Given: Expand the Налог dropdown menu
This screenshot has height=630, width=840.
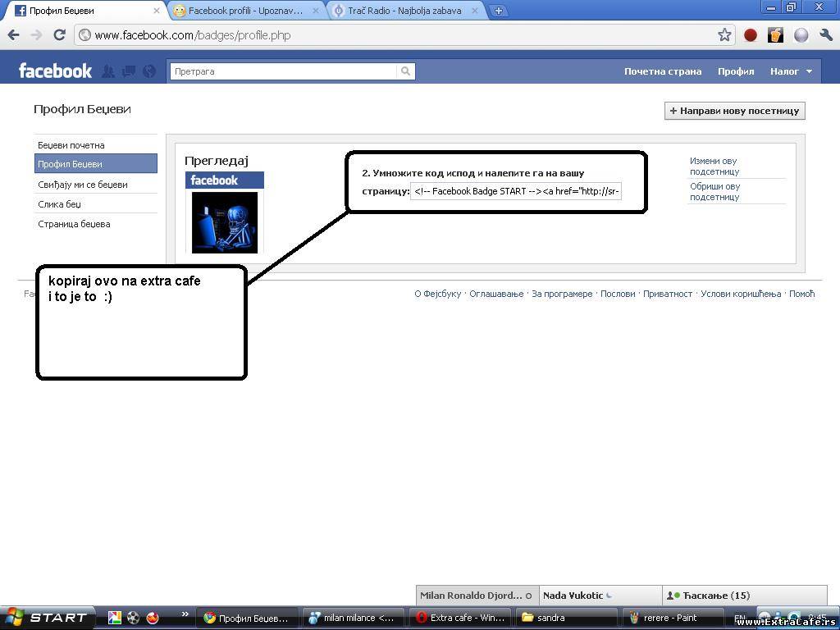Looking at the screenshot, I should [791, 71].
